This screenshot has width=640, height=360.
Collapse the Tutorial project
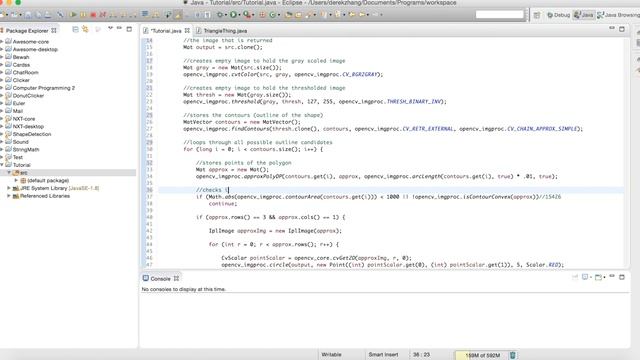coord(2,165)
